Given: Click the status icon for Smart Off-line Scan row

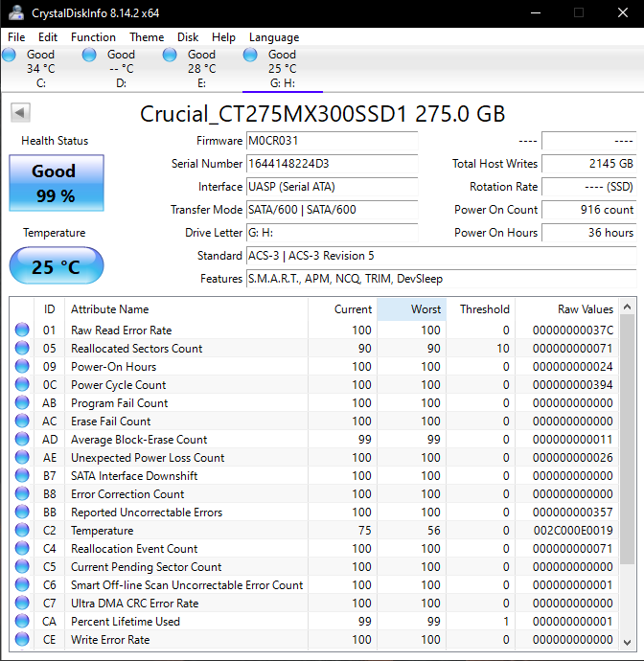Looking at the screenshot, I should [22, 584].
